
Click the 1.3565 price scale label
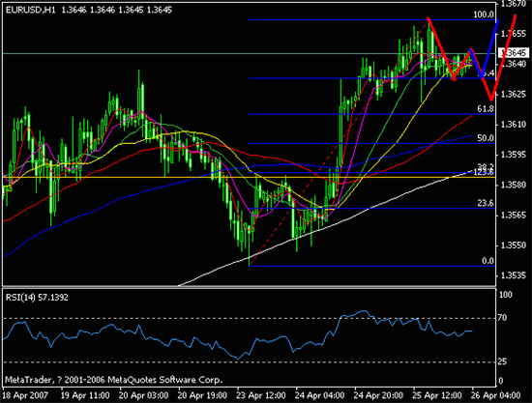click(x=514, y=215)
